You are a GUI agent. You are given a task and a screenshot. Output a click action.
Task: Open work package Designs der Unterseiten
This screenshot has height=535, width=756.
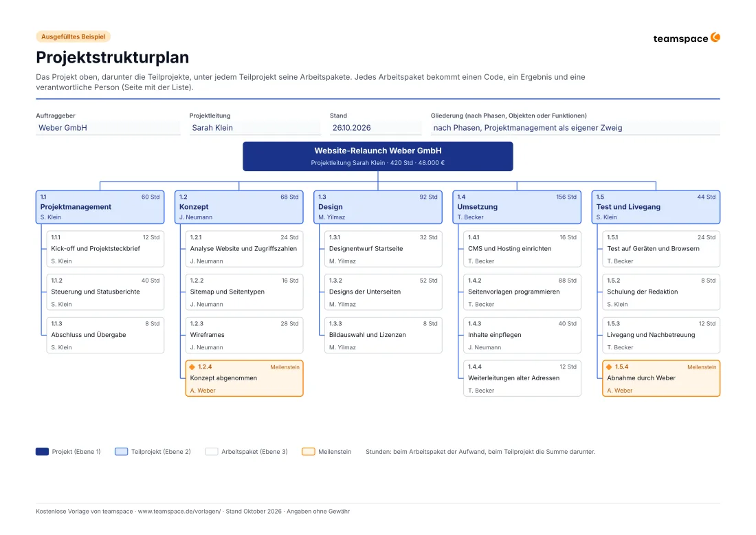(x=383, y=292)
